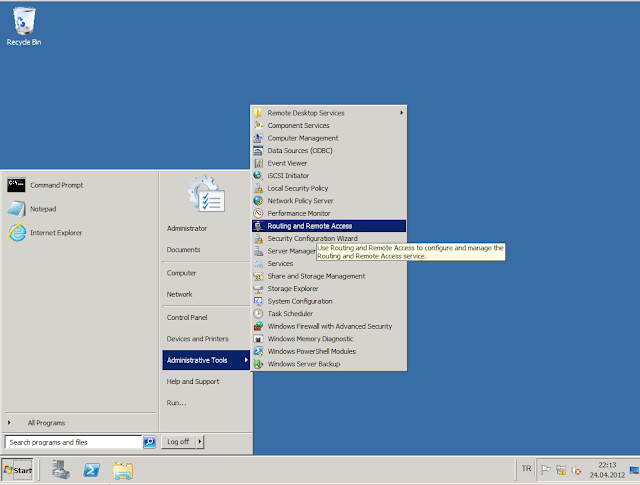The image size is (640, 485).
Task: Open Windows Firewall with Advanced Security
Action: (x=329, y=326)
